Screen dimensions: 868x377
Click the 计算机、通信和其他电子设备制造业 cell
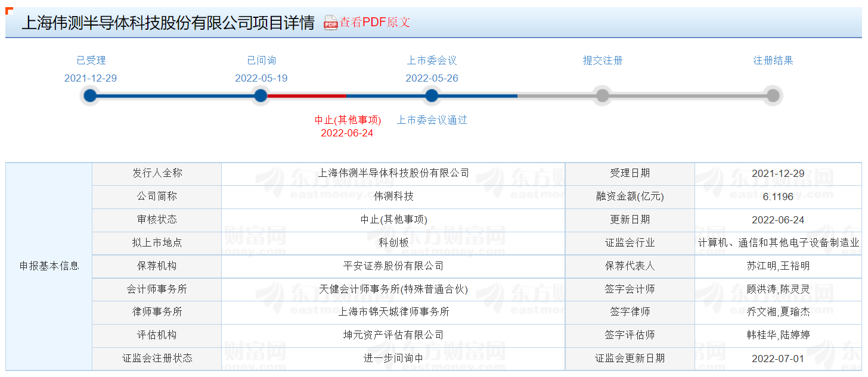point(778,243)
